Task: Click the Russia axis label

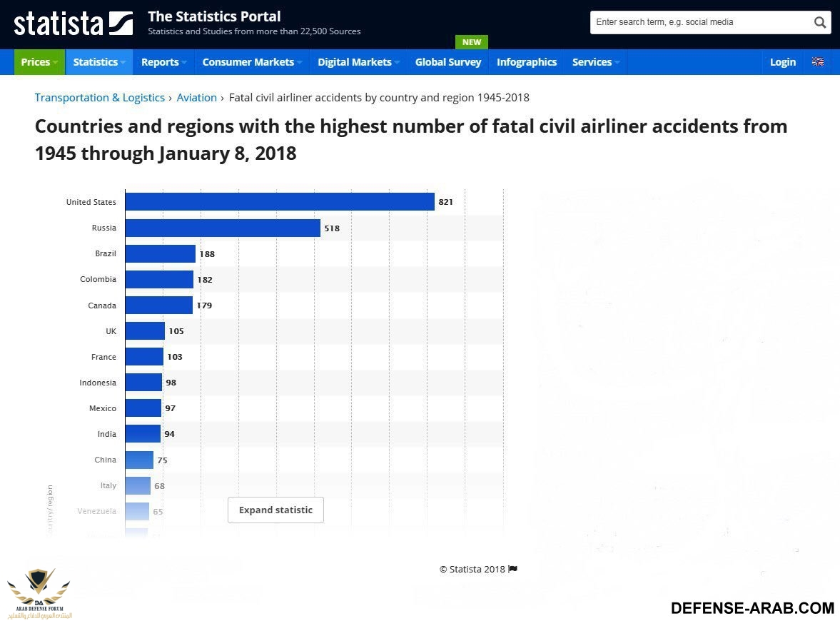Action: 104,228
